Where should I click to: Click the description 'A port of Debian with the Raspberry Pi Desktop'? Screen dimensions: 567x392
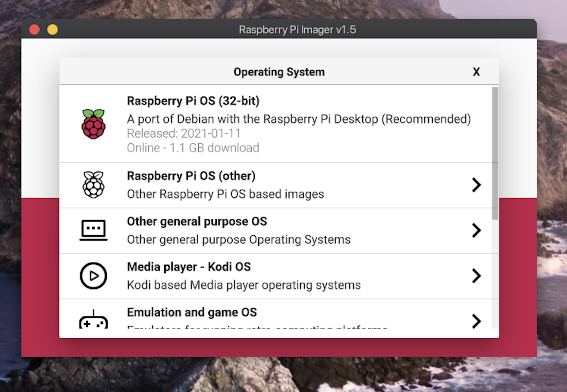click(x=253, y=119)
